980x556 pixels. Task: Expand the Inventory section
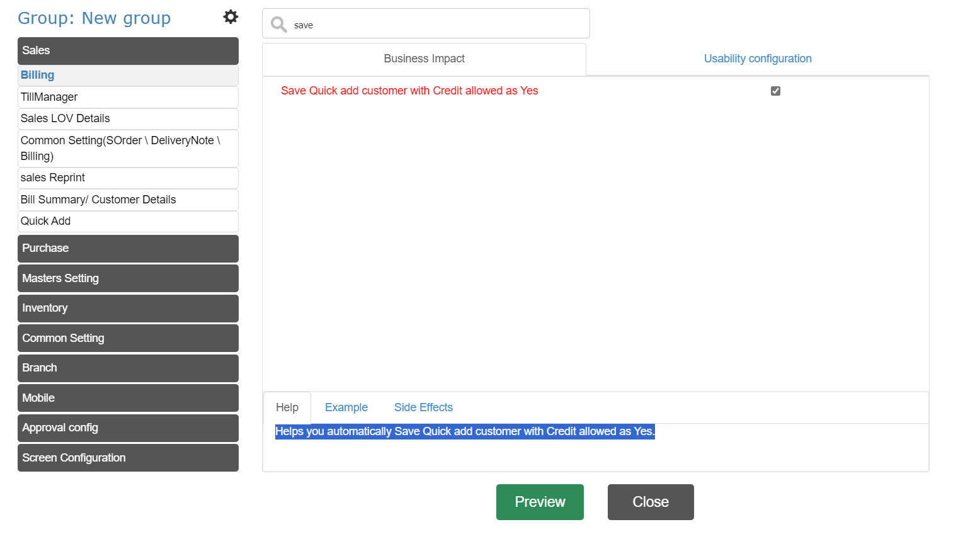(x=128, y=308)
